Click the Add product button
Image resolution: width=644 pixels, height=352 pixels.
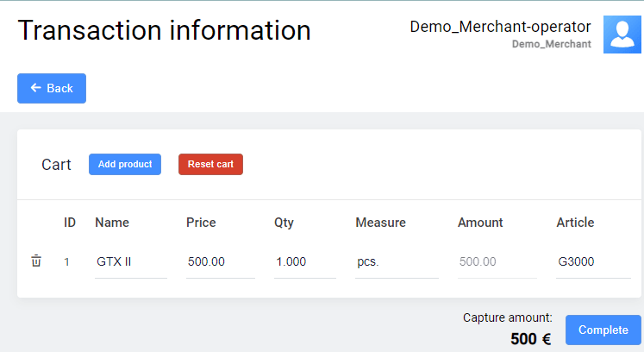(125, 164)
